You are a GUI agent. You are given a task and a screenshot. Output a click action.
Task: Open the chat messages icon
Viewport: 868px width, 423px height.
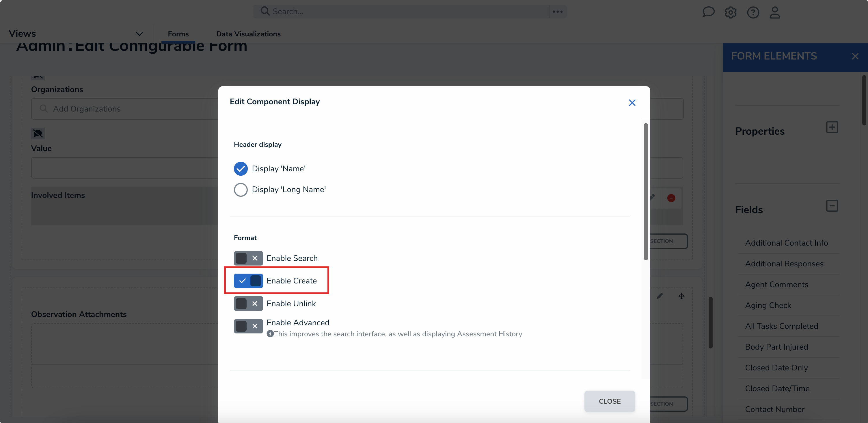tap(708, 12)
